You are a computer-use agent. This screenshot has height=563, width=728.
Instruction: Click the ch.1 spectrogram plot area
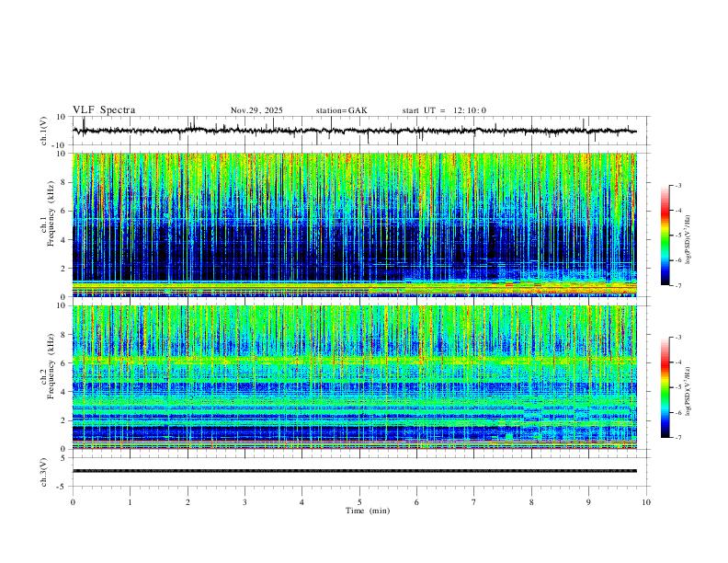point(354,224)
